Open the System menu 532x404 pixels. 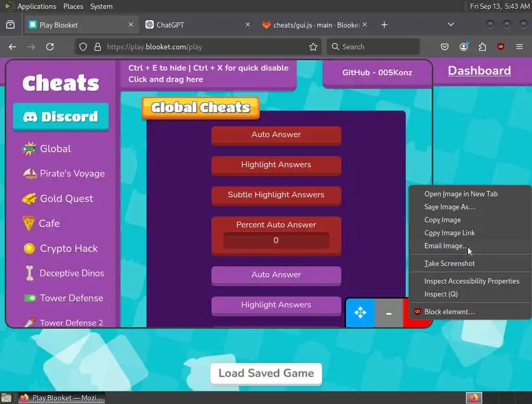101,6
